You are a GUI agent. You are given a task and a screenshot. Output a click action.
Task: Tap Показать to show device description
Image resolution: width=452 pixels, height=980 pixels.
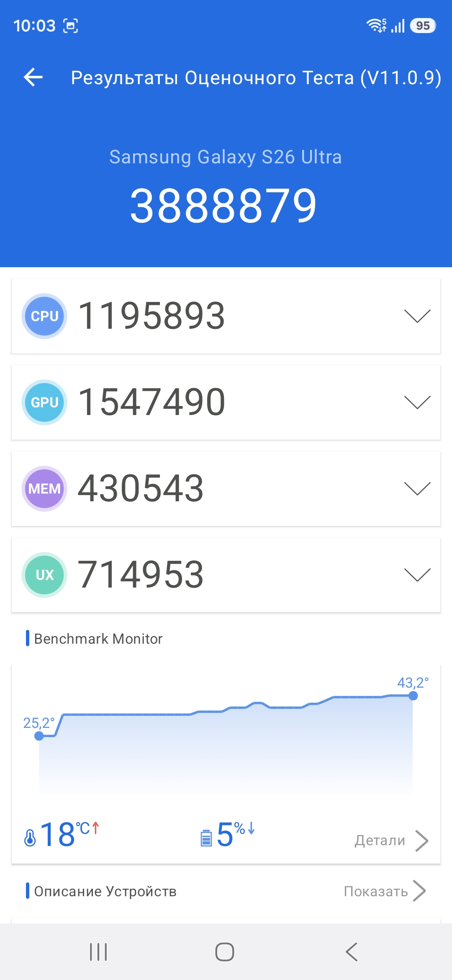[384, 891]
